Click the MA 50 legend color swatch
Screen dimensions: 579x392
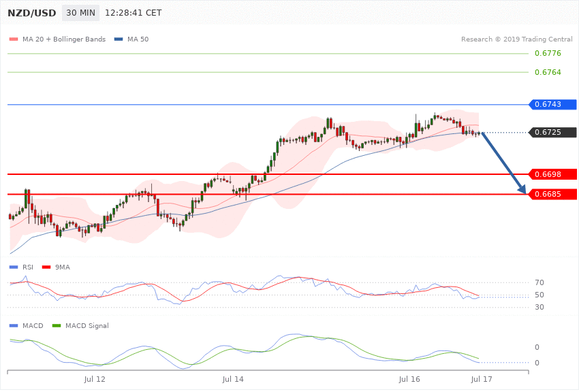click(119, 39)
